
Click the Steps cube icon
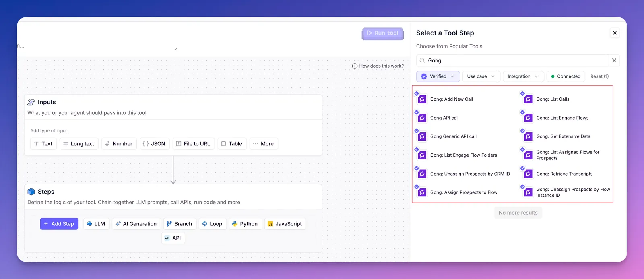tap(31, 192)
